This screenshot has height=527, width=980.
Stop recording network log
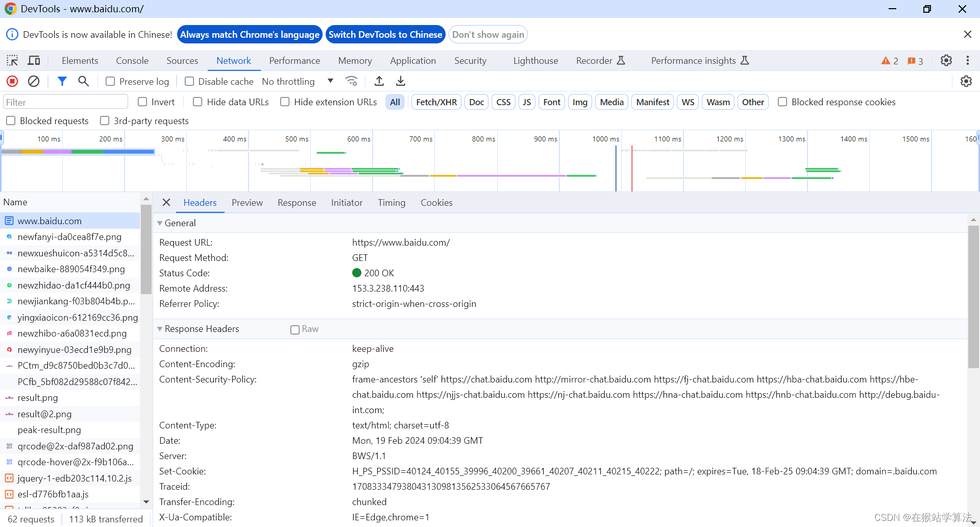click(12, 81)
